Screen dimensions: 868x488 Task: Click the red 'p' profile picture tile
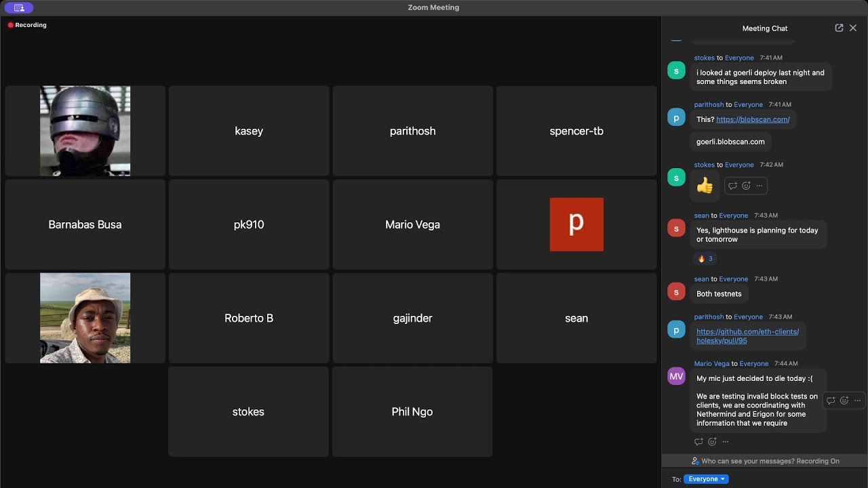tap(576, 224)
